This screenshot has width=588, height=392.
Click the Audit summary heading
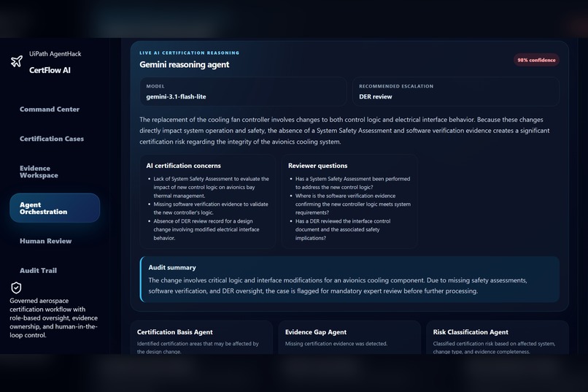[x=172, y=267]
